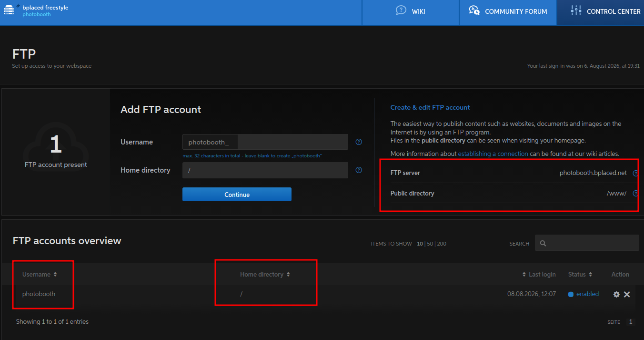Show 200 items per page
644x340 pixels.
pyautogui.click(x=442, y=244)
